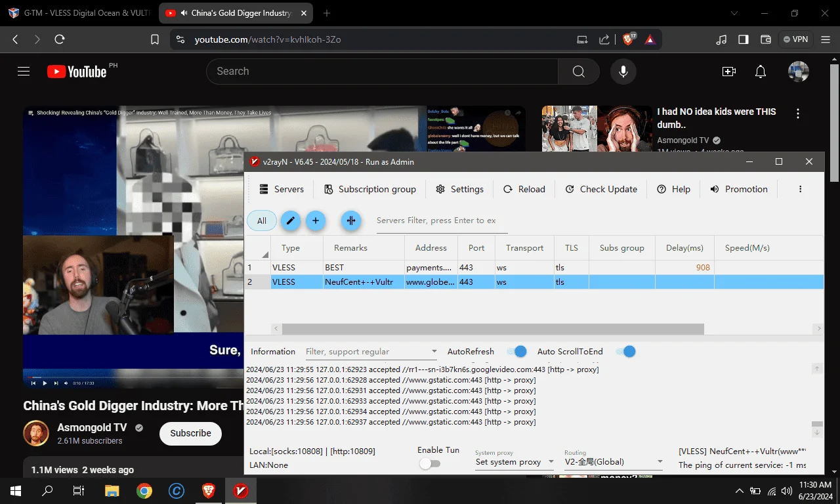Click the server list horizontal scrollbar
Screen dimensions: 840x504
point(493,329)
